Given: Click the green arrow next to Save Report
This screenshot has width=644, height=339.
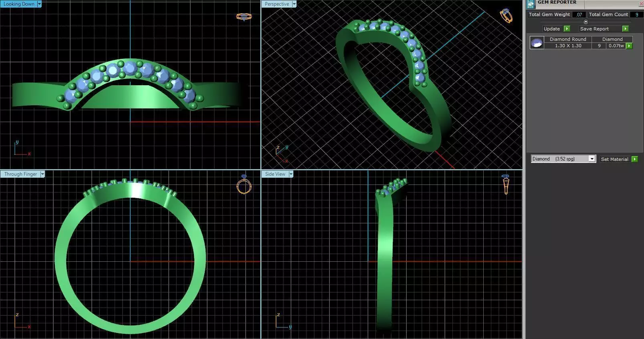Looking at the screenshot, I should pyautogui.click(x=625, y=29).
